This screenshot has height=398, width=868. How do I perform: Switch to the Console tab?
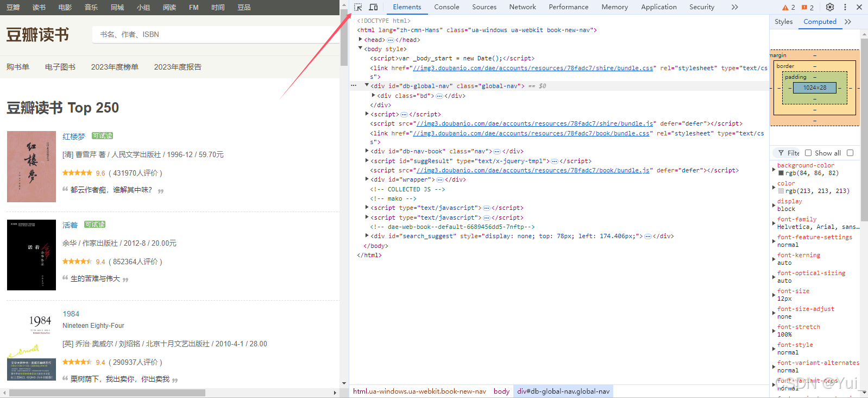coord(446,7)
